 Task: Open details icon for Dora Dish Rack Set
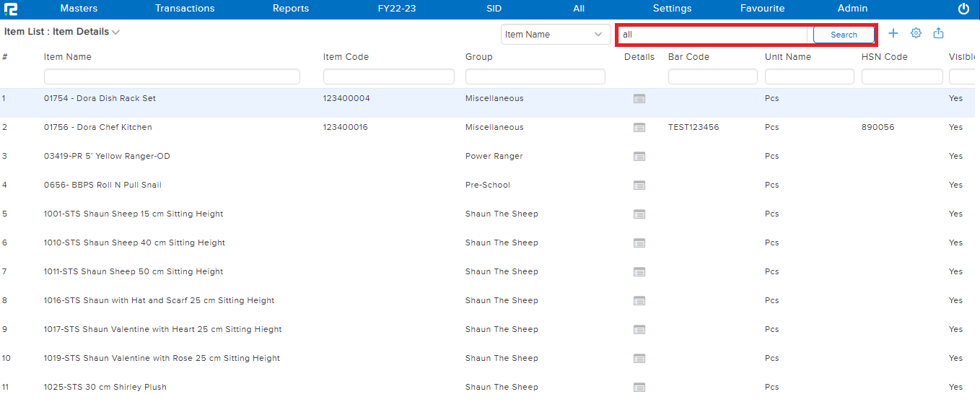[x=639, y=99]
